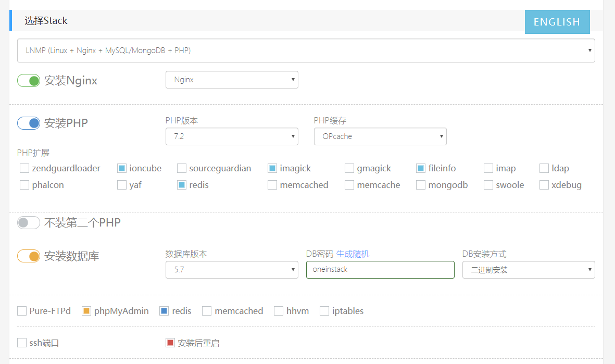Expand the DB安装方式 dropdown
The width and height of the screenshot is (615, 364).
click(x=529, y=270)
